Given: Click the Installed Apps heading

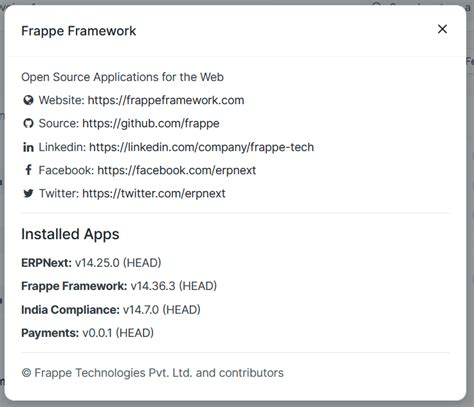Looking at the screenshot, I should point(70,234).
